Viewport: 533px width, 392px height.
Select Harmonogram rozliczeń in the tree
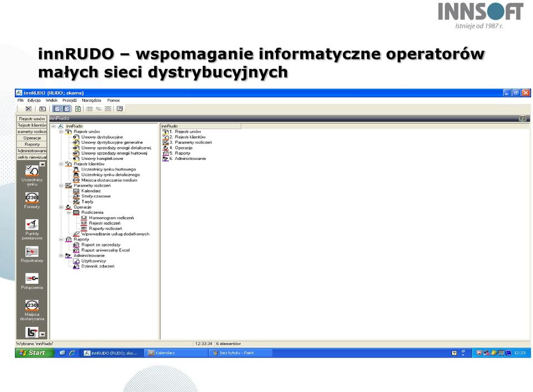(x=111, y=218)
